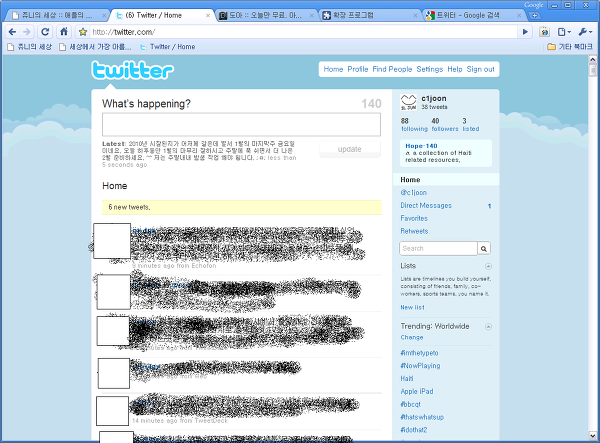
Task: Click the sidebar Search field
Action: (x=439, y=249)
